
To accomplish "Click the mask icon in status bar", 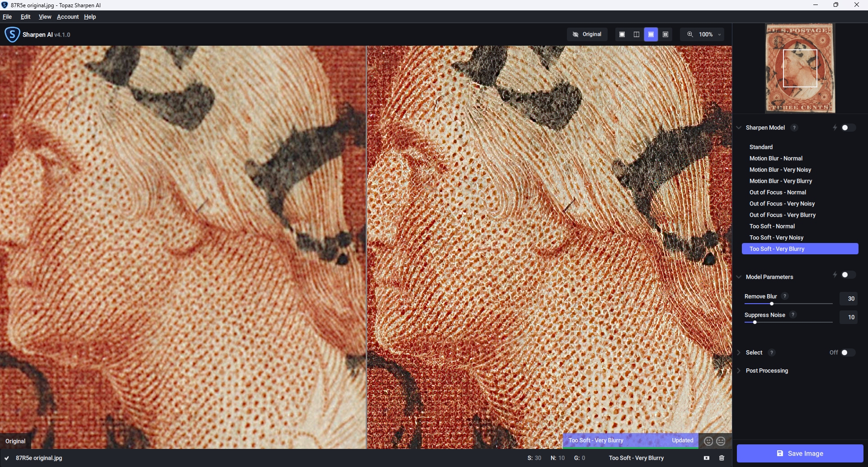I will click(x=707, y=458).
